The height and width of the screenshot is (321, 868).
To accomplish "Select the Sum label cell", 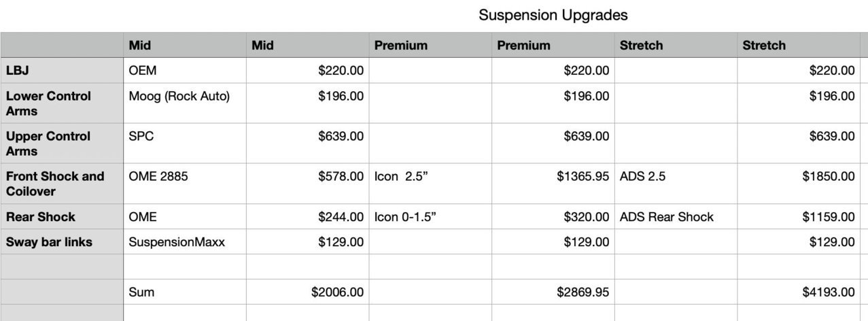I will 184,292.
